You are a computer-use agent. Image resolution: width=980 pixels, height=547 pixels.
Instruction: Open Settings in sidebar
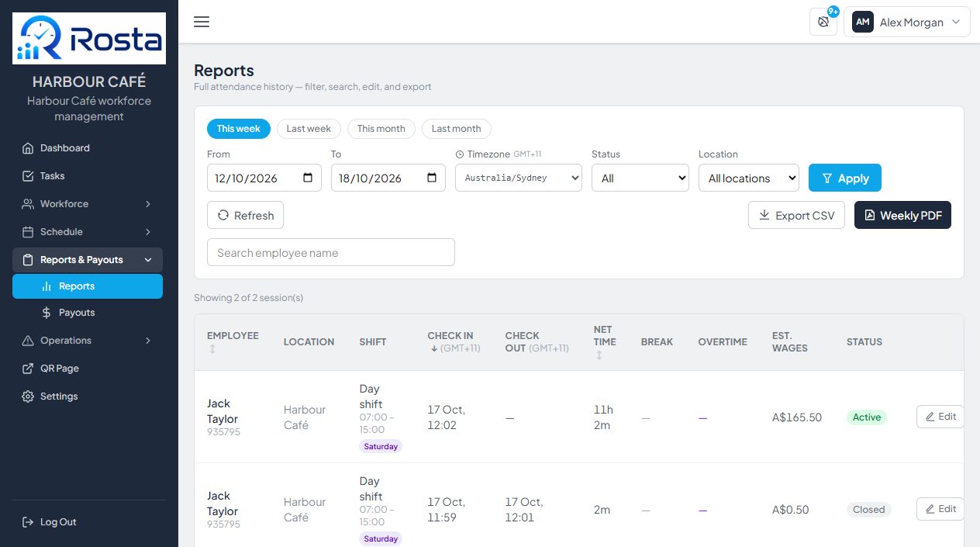[88, 396]
